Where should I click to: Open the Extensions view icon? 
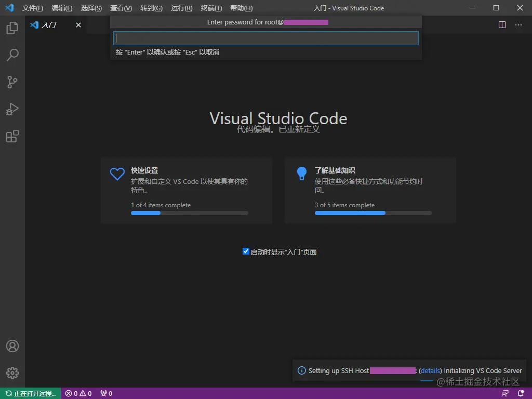12,137
